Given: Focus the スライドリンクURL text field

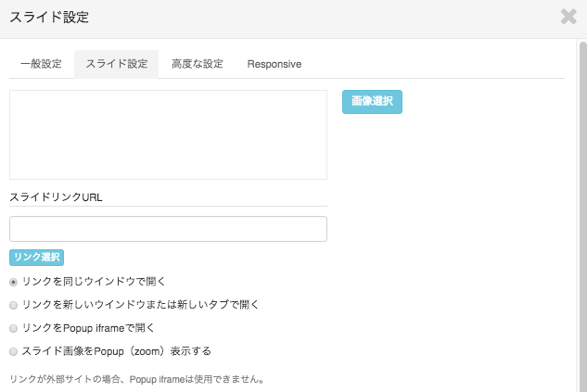Looking at the screenshot, I should point(168,229).
